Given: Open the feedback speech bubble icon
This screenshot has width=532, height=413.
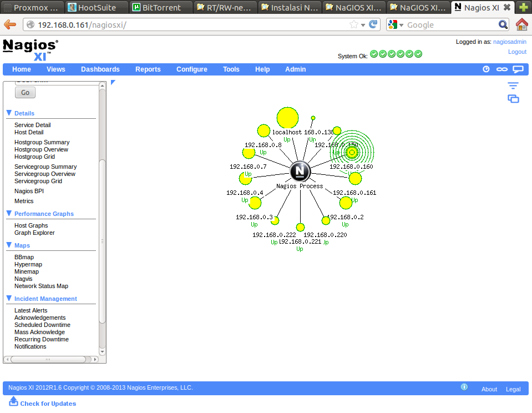Looking at the screenshot, I should point(518,69).
